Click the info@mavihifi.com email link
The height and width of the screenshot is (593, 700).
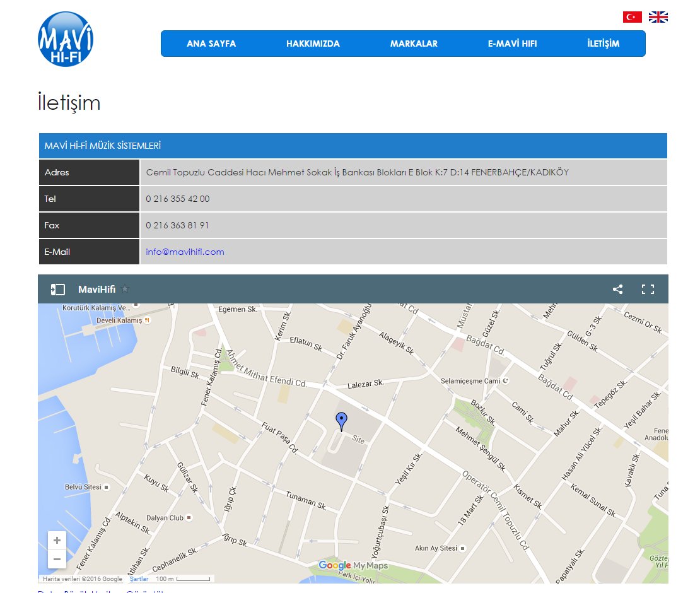[x=185, y=252]
